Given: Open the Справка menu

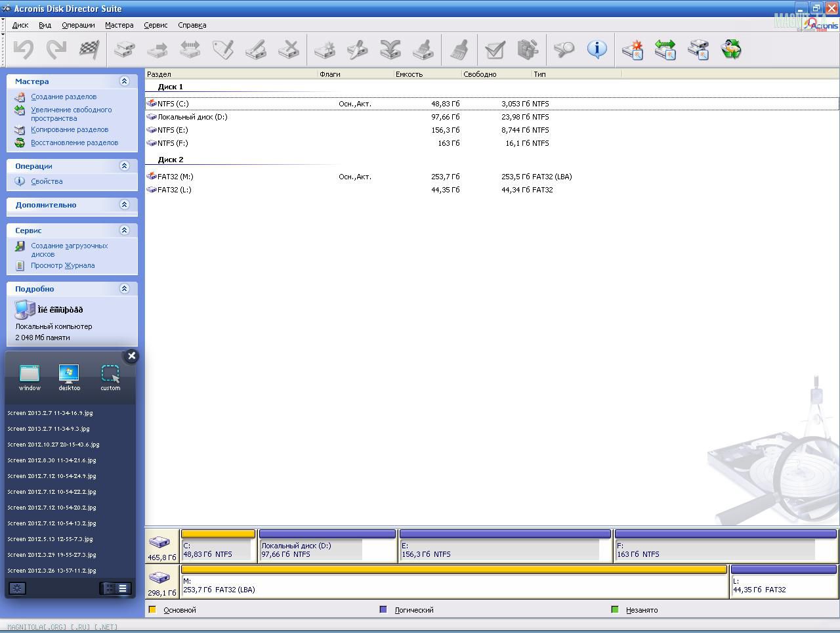Looking at the screenshot, I should point(192,25).
